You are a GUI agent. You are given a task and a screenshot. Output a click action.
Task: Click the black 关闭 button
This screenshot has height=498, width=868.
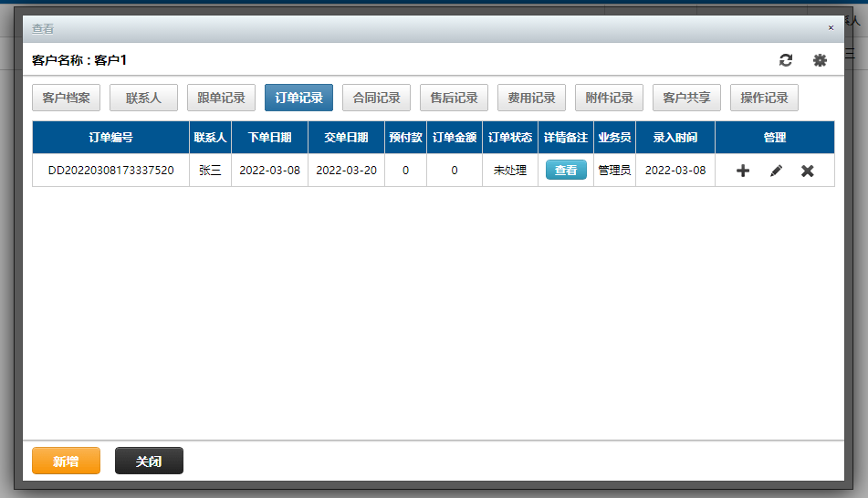tap(149, 461)
